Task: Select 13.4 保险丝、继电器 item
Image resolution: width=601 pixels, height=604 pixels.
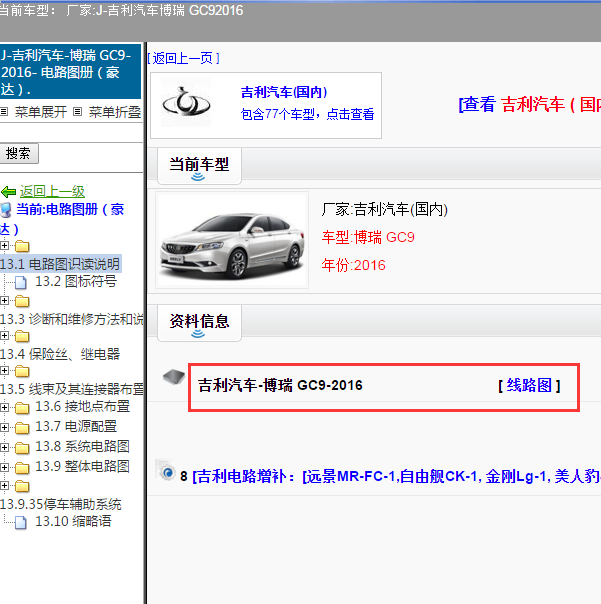Action: point(60,354)
